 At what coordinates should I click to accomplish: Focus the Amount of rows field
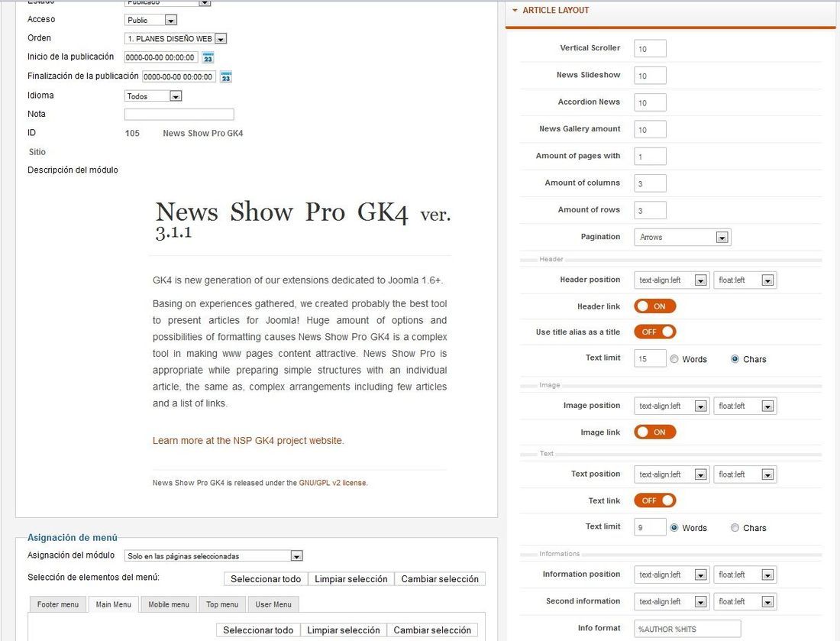[x=650, y=210]
